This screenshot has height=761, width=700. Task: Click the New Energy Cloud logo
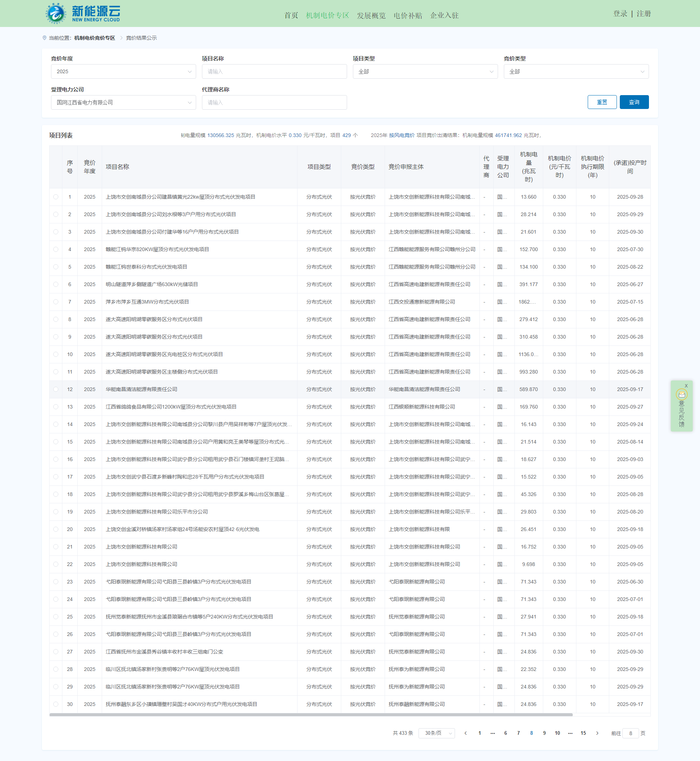[82, 13]
